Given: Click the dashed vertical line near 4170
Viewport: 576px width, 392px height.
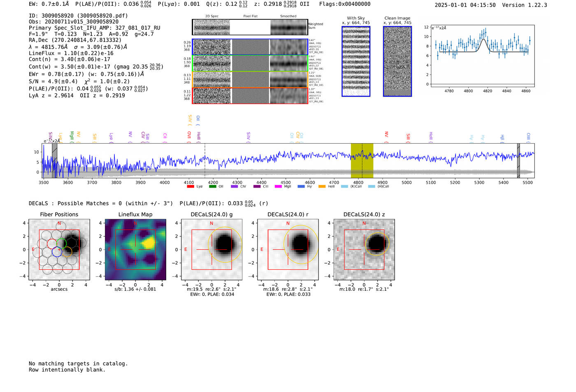Looking at the screenshot, I should pos(205,160).
